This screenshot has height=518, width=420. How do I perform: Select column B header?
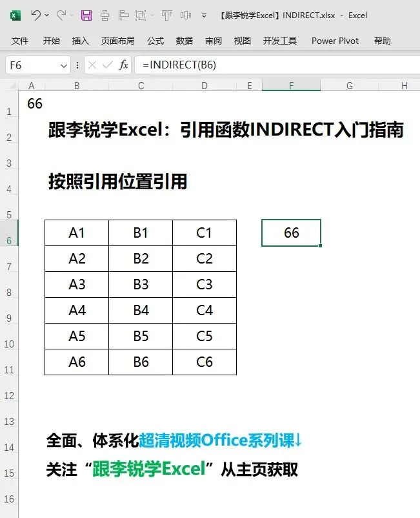click(77, 86)
